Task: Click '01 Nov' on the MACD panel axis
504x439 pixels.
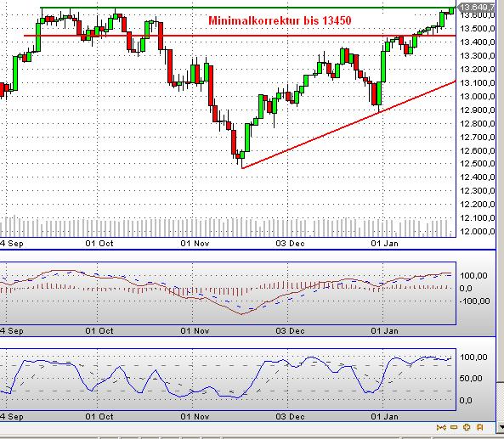Action: click(195, 331)
